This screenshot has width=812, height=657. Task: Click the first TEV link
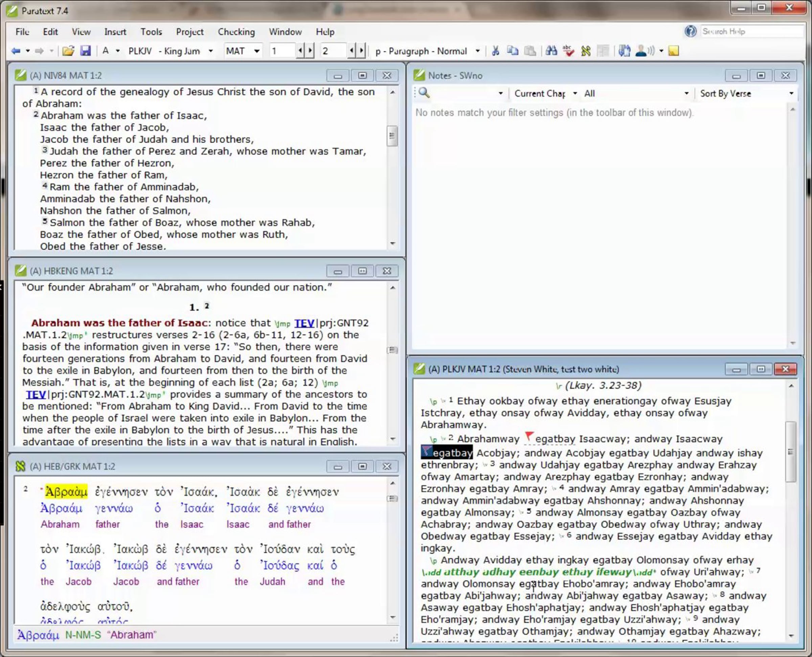pyautogui.click(x=304, y=323)
